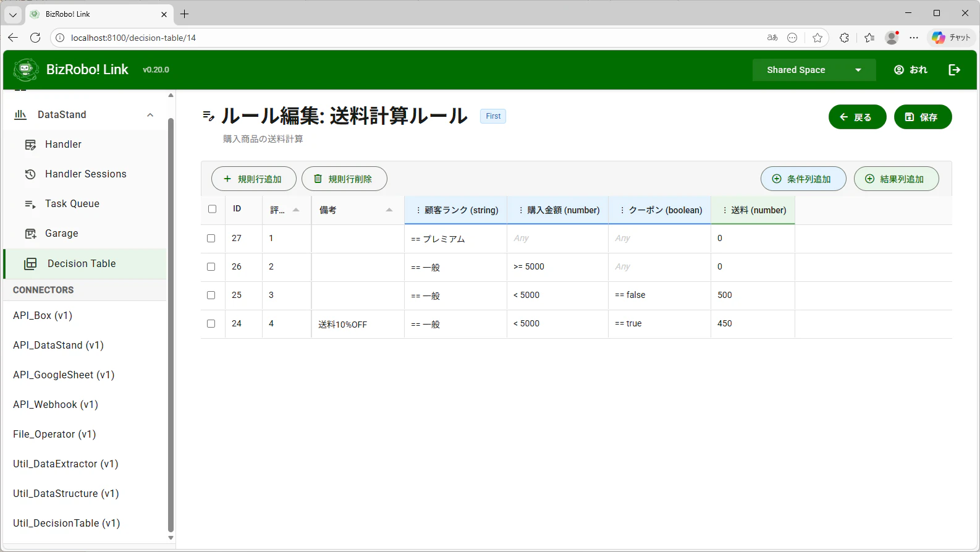Click the First policy badge

point(493,116)
